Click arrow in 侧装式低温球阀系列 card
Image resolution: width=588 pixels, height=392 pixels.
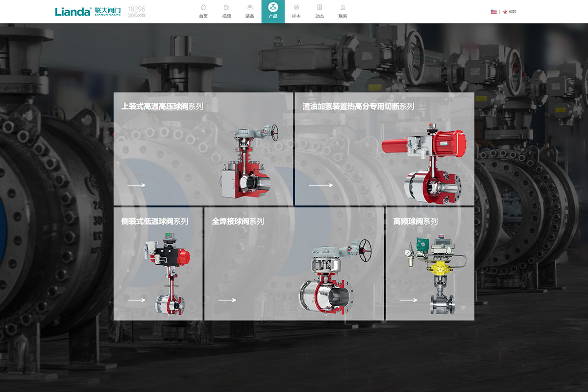click(137, 300)
